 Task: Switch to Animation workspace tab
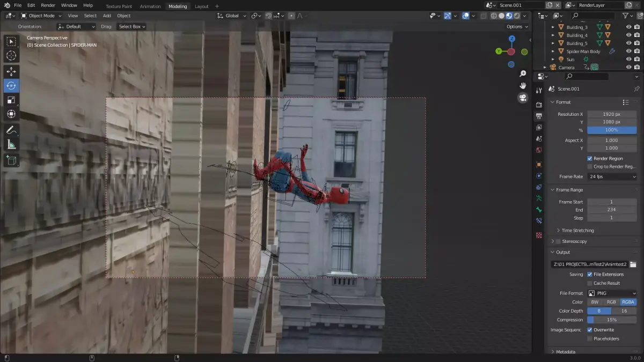pyautogui.click(x=150, y=6)
